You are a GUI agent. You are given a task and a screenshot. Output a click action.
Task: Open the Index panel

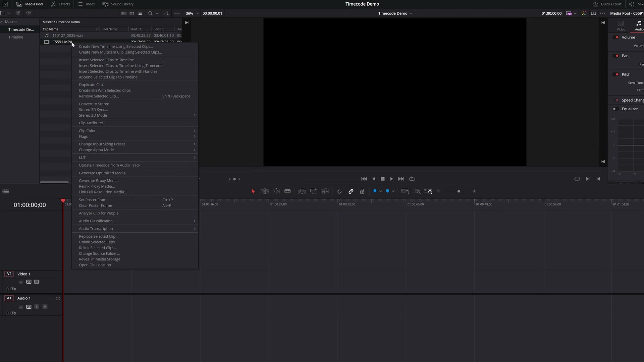coord(86,4)
